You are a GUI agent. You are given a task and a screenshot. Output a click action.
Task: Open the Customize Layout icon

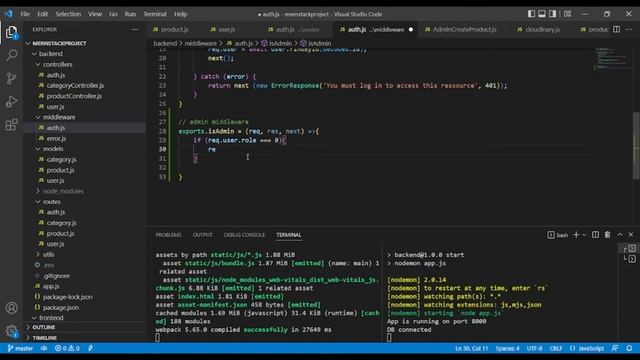coord(567,14)
